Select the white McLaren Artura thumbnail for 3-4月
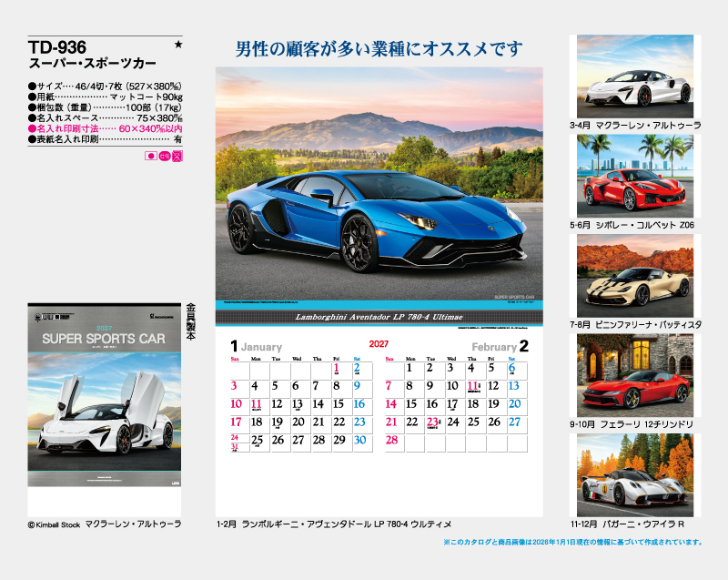This screenshot has width=728, height=580. (635, 76)
